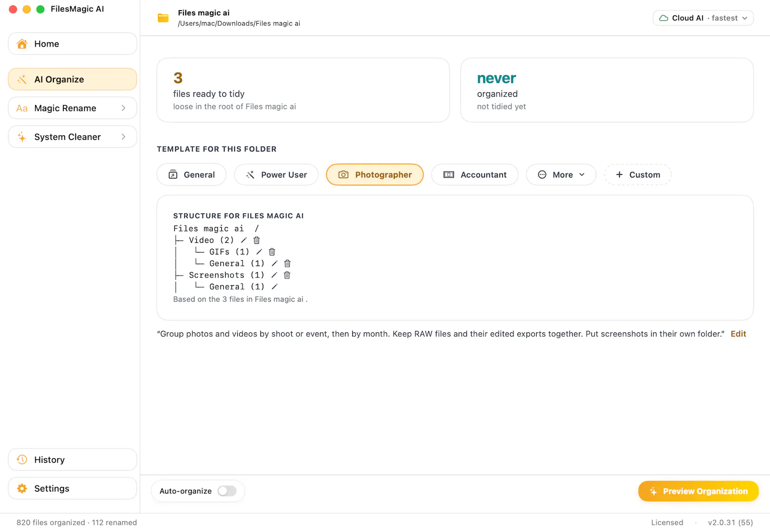This screenshot has width=770, height=532.
Task: Rename the Screenshots folder via pencil icon
Action: click(x=274, y=275)
